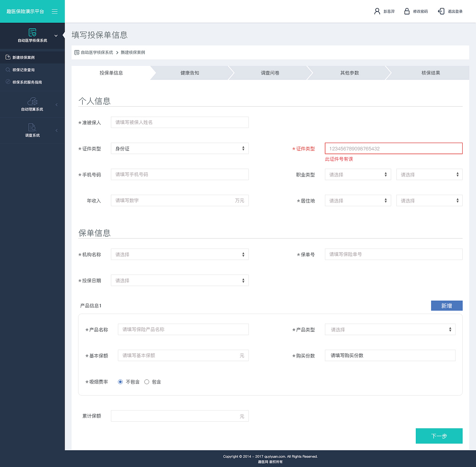The height and width of the screenshot is (467, 476).
Task: Click the invalid ID number input field
Action: coord(393,148)
